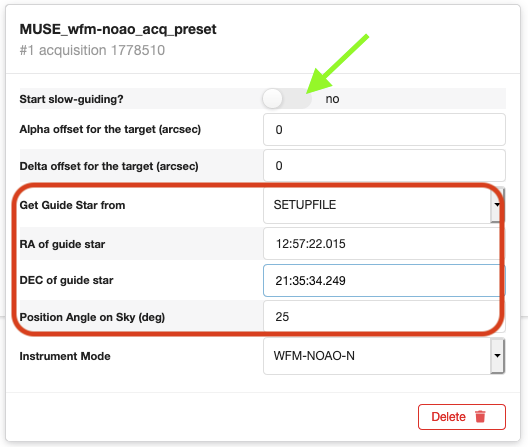The height and width of the screenshot is (447, 528).
Task: Click the RA of guide star label
Action: 62,244
